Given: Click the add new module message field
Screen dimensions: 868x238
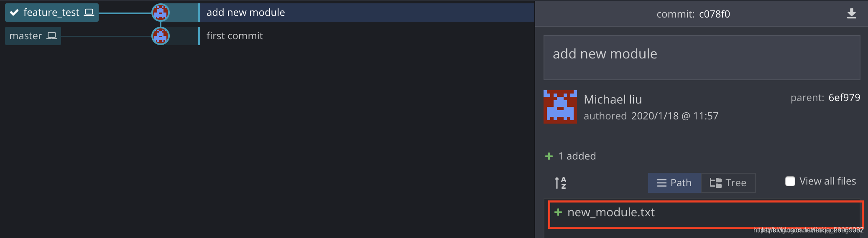Looking at the screenshot, I should click(702, 58).
